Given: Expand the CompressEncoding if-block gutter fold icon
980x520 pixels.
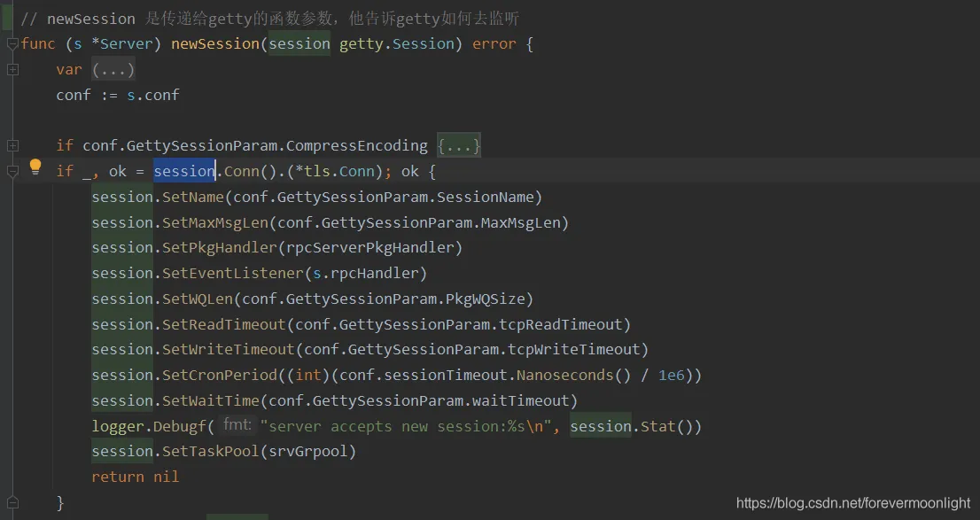Looking at the screenshot, I should pos(12,145).
